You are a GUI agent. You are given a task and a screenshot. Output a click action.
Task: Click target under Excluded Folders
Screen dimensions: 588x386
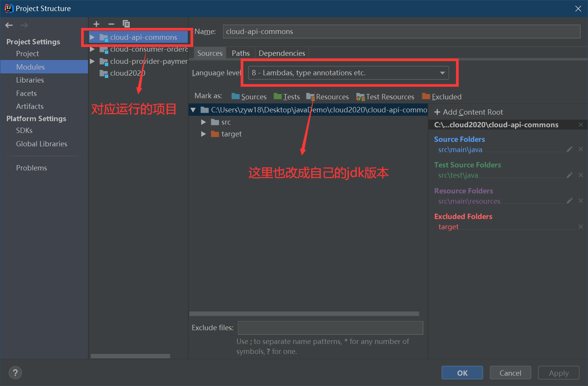(x=448, y=227)
